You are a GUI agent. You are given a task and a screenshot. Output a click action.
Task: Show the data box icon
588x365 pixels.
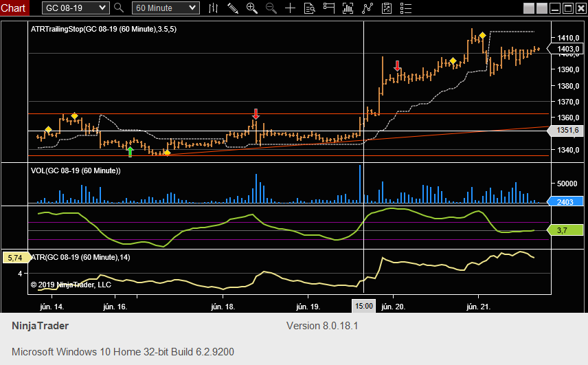point(310,8)
